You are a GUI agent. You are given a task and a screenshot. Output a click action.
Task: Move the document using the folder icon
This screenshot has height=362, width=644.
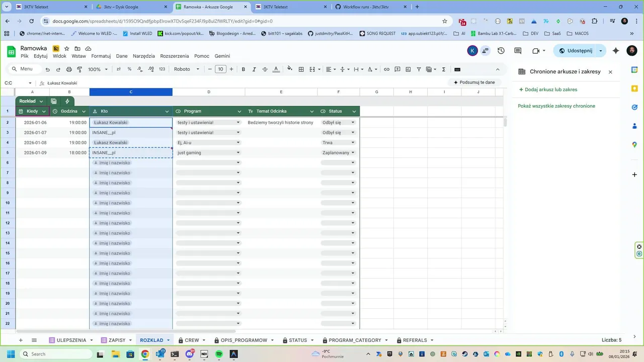coord(77,48)
